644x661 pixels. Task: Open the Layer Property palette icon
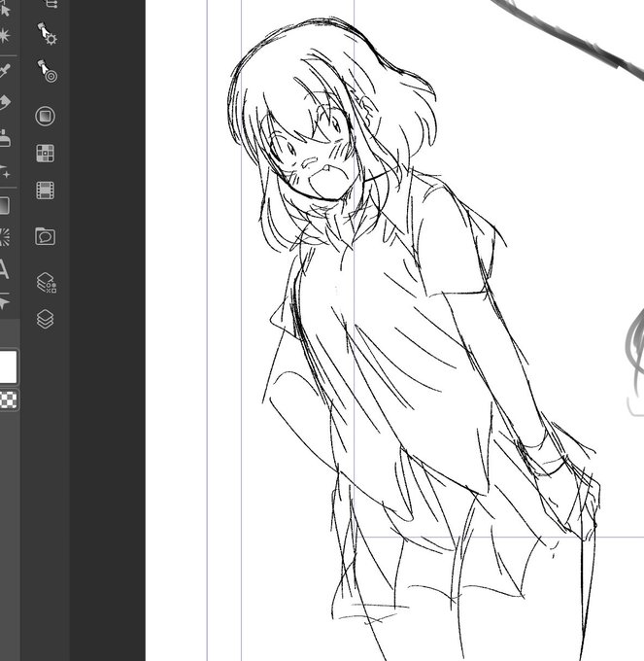pyautogui.click(x=47, y=283)
